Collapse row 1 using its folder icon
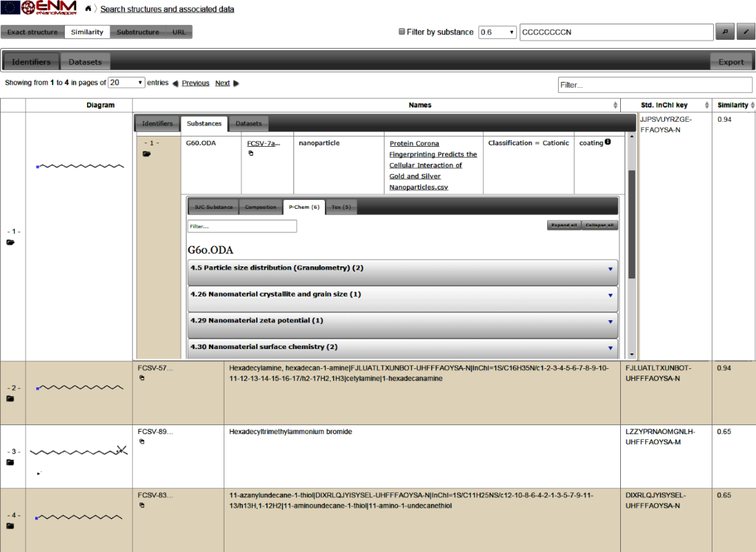This screenshot has width=756, height=552. pyautogui.click(x=10, y=242)
